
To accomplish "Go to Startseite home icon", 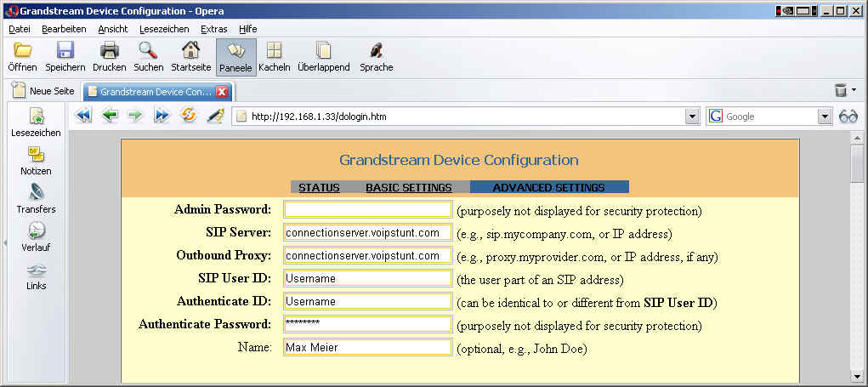I will click(191, 50).
